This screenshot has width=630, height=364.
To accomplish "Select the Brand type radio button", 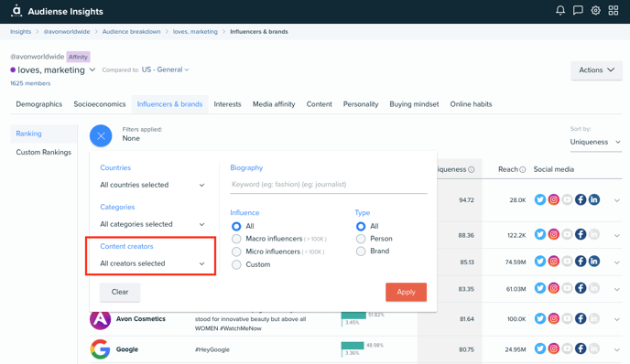I will pyautogui.click(x=361, y=252).
